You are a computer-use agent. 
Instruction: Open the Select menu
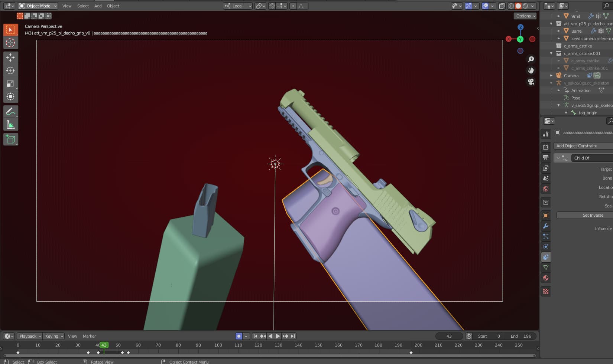(82, 6)
